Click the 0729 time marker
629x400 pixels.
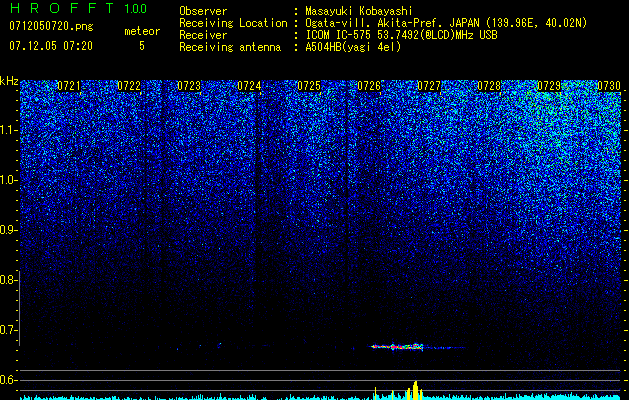pos(549,86)
